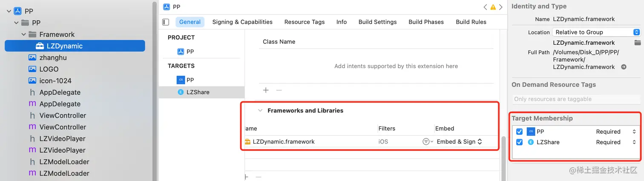Select the LZShare target
This screenshot has height=181, width=644.
(x=198, y=92)
